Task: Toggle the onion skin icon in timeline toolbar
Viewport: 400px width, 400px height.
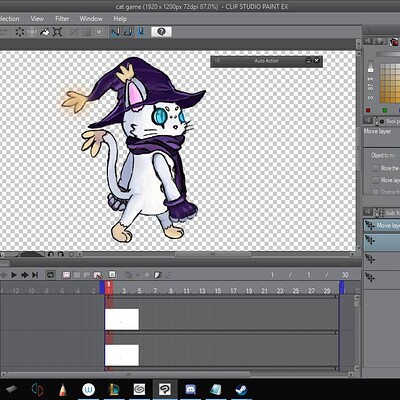Action: 158,275
